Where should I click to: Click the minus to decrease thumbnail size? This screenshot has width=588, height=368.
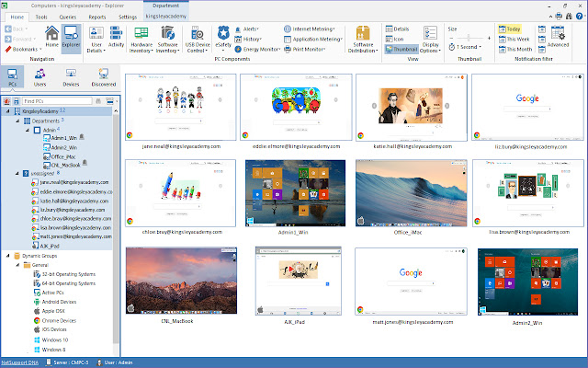(451, 38)
